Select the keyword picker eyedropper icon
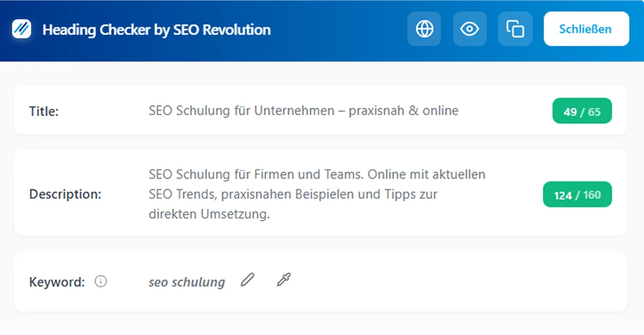The image size is (644, 335). tap(283, 279)
